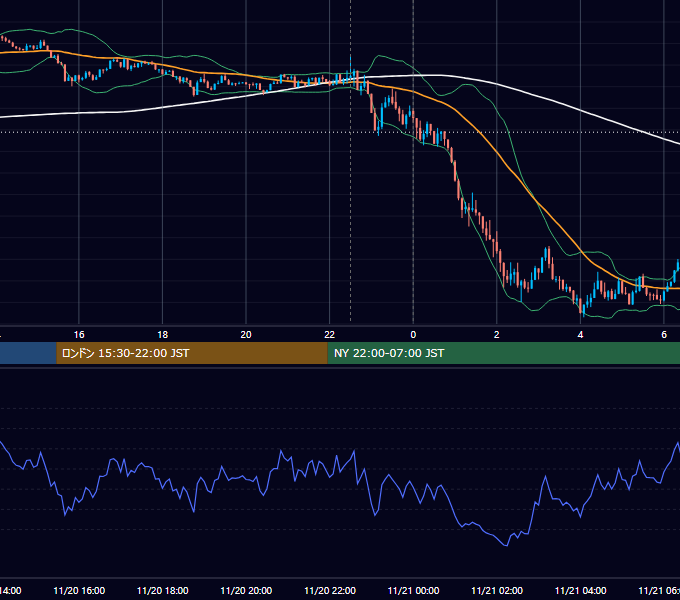
Task: Click the 11/21 00:00 oscillator time label
Action: click(x=413, y=590)
